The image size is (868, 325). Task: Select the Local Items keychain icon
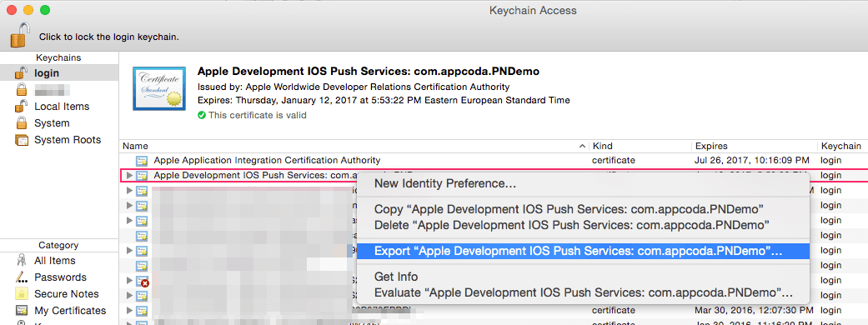click(x=21, y=106)
